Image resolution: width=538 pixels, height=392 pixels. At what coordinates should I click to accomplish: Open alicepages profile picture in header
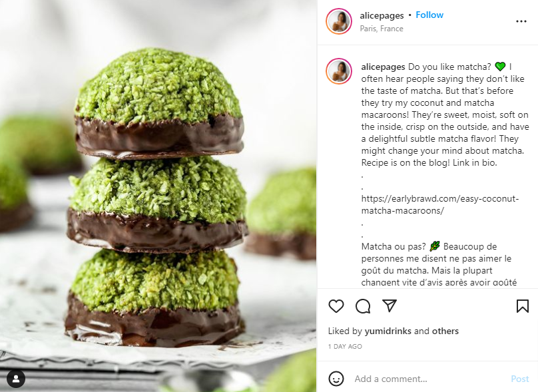point(339,21)
